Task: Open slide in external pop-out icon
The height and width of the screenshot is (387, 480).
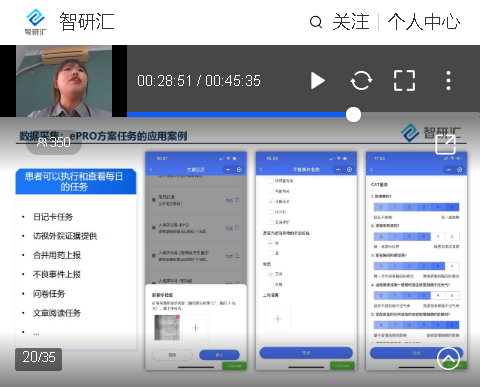Action: click(445, 145)
